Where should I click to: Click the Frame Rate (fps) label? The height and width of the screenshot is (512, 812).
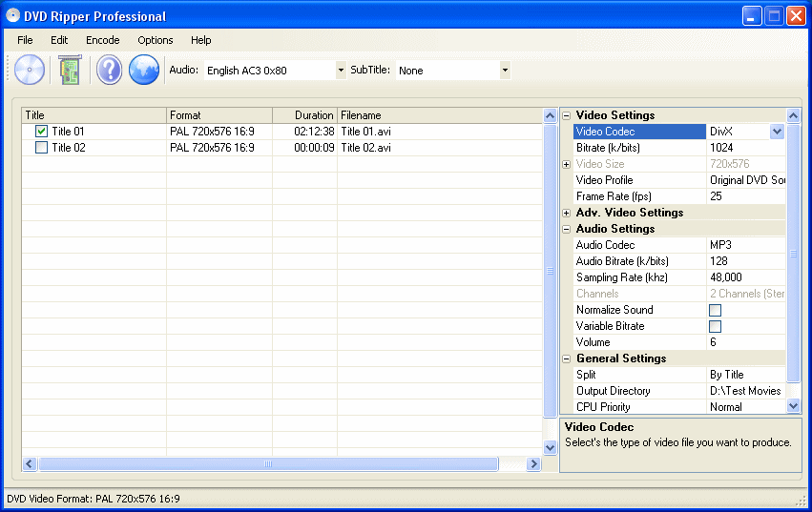pyautogui.click(x=614, y=196)
